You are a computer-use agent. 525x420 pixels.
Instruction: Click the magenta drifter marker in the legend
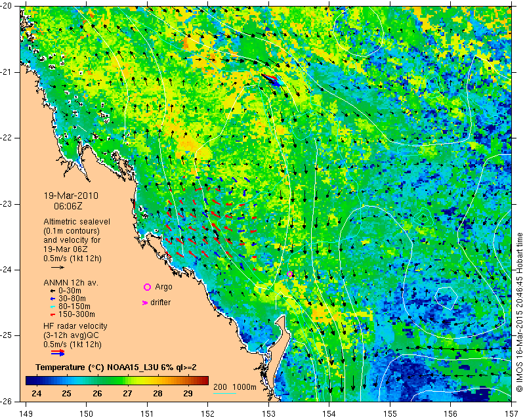(145, 303)
